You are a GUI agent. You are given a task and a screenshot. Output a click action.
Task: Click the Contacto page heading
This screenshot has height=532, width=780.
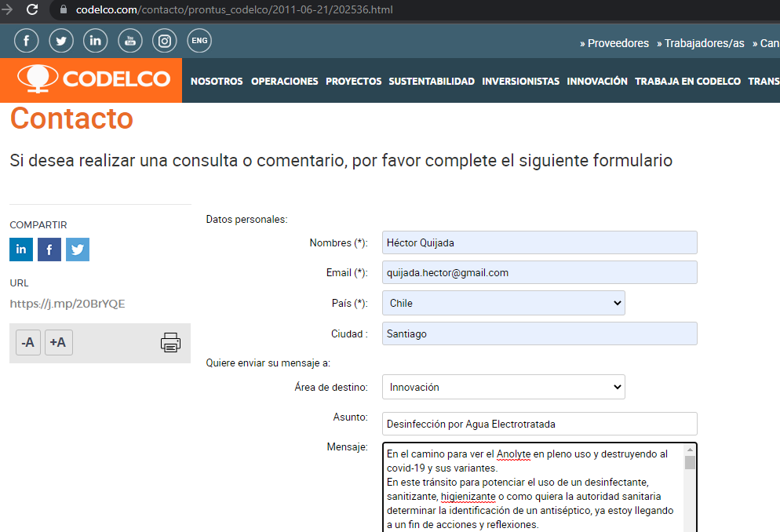click(71, 118)
